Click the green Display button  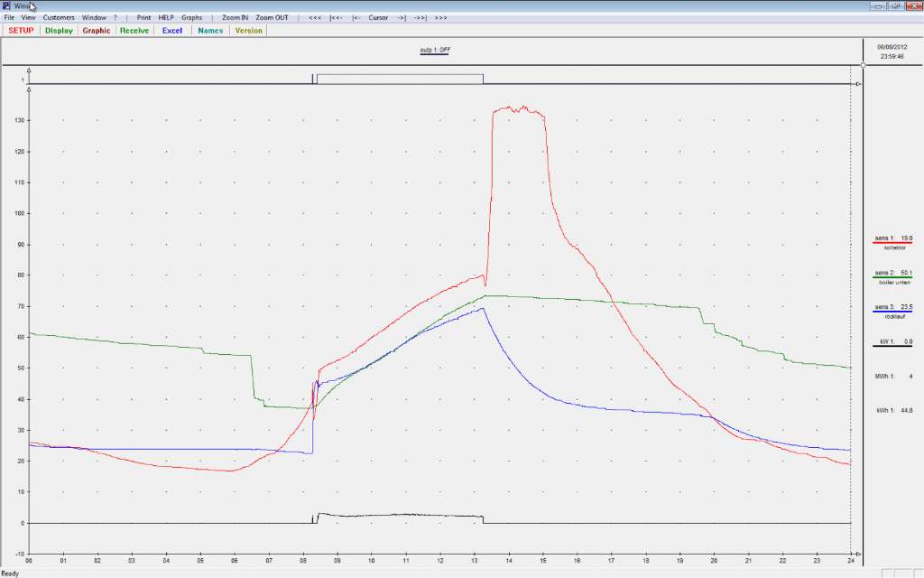(59, 31)
